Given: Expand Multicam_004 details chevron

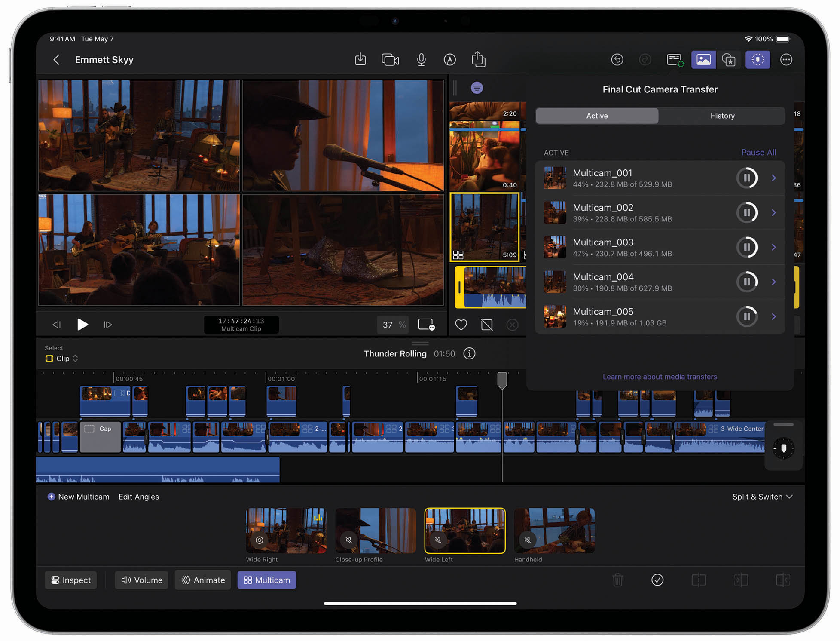Looking at the screenshot, I should [x=773, y=282].
